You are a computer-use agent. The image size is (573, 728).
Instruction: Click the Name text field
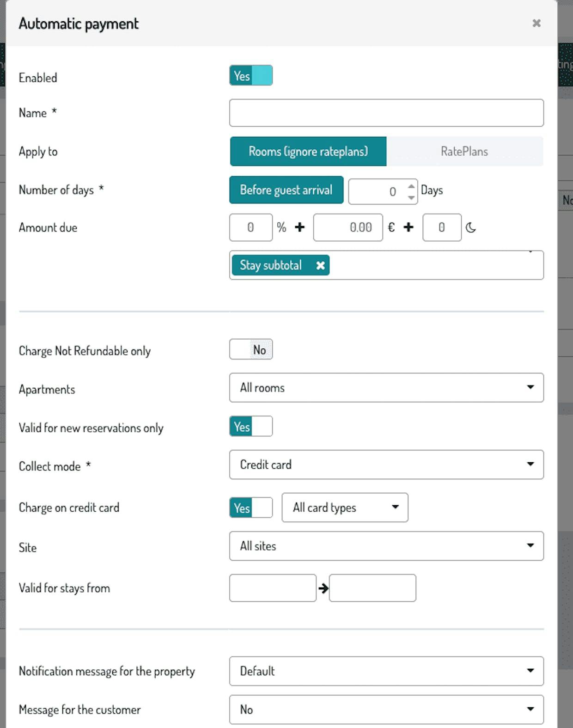386,113
